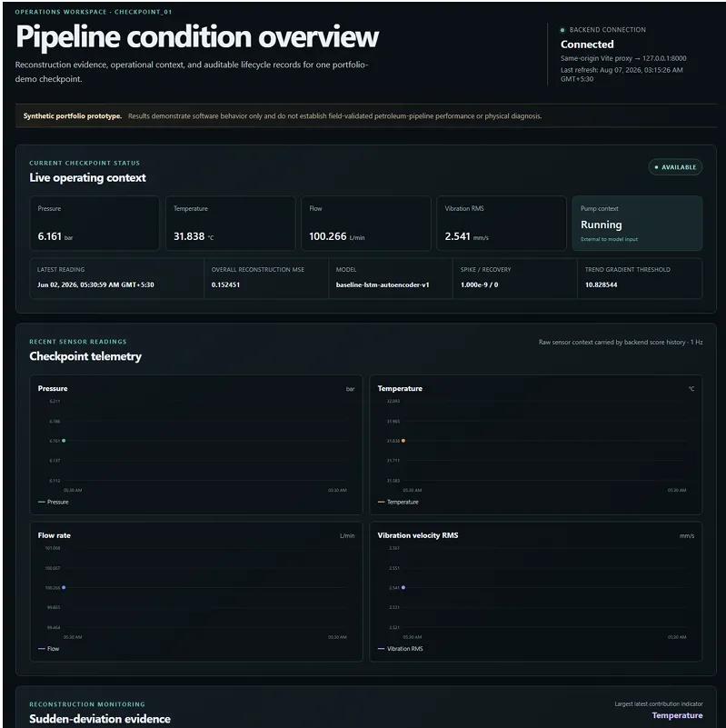726x728 pixels.
Task: Select the Pressure 6.161 bar card
Action: click(x=94, y=224)
